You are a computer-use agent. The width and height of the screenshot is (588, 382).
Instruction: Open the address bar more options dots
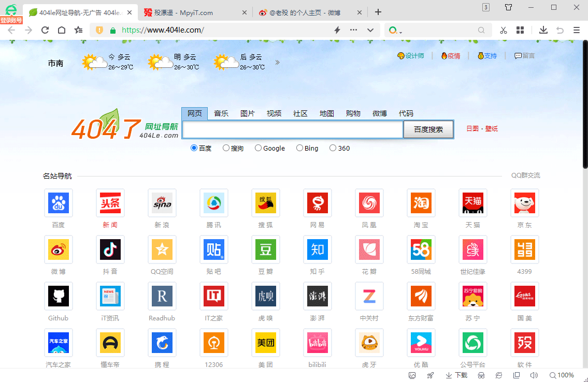353,30
